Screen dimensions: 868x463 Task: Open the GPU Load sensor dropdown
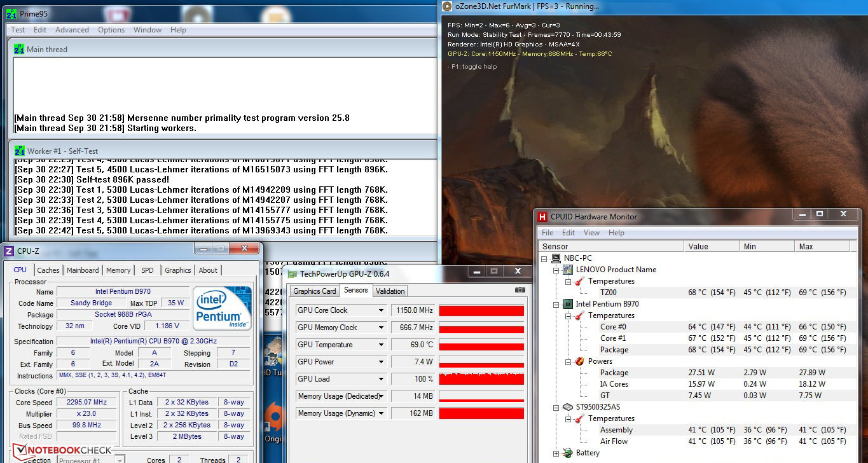tap(382, 379)
